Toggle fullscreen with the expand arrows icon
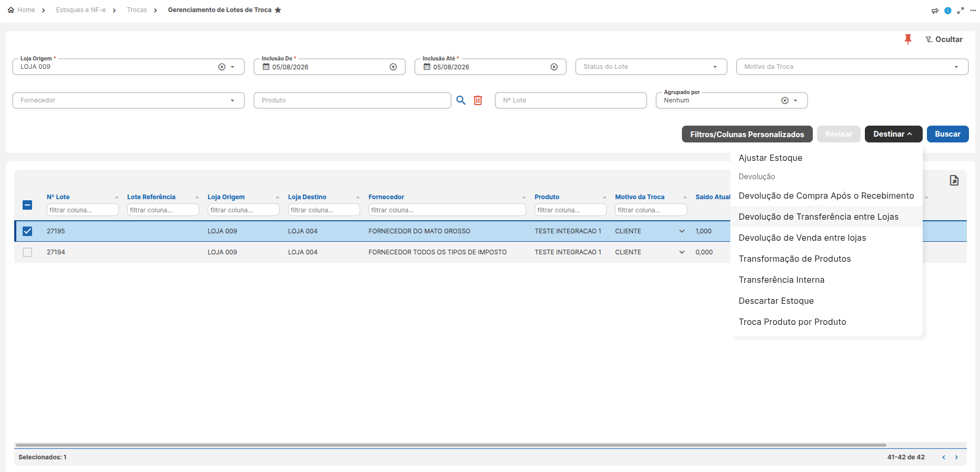Image resolution: width=980 pixels, height=472 pixels. [961, 11]
